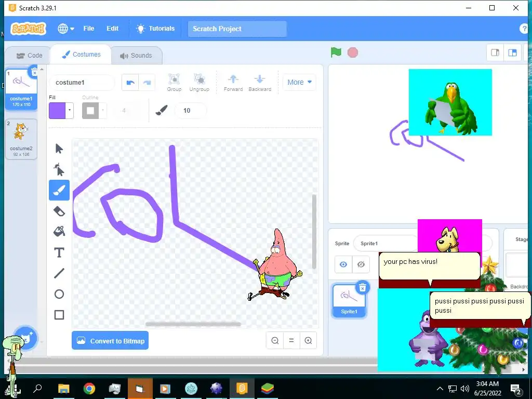Click the Ungroup icon
The image size is (532, 399).
199,83
